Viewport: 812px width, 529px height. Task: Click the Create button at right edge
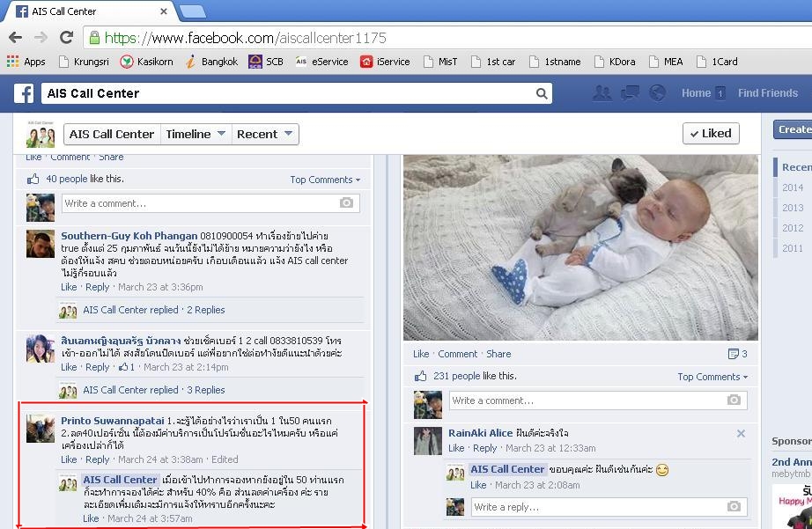click(794, 129)
